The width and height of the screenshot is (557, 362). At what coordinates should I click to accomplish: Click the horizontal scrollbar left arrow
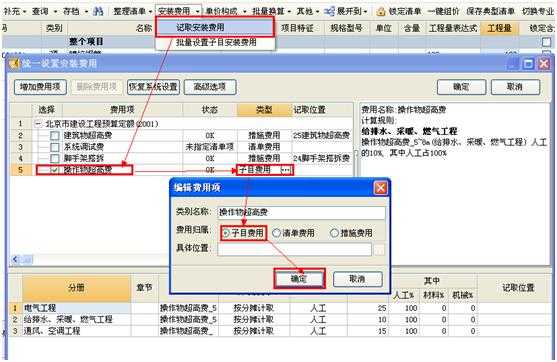15,260
